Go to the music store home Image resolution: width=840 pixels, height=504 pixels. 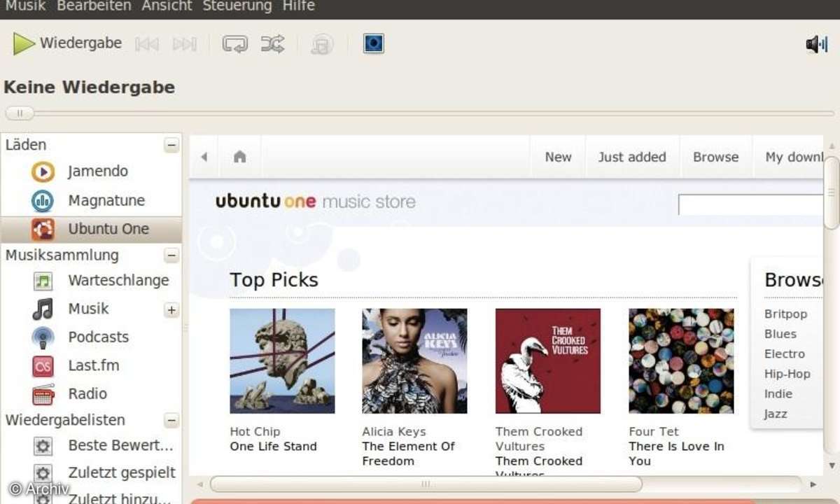[239, 157]
